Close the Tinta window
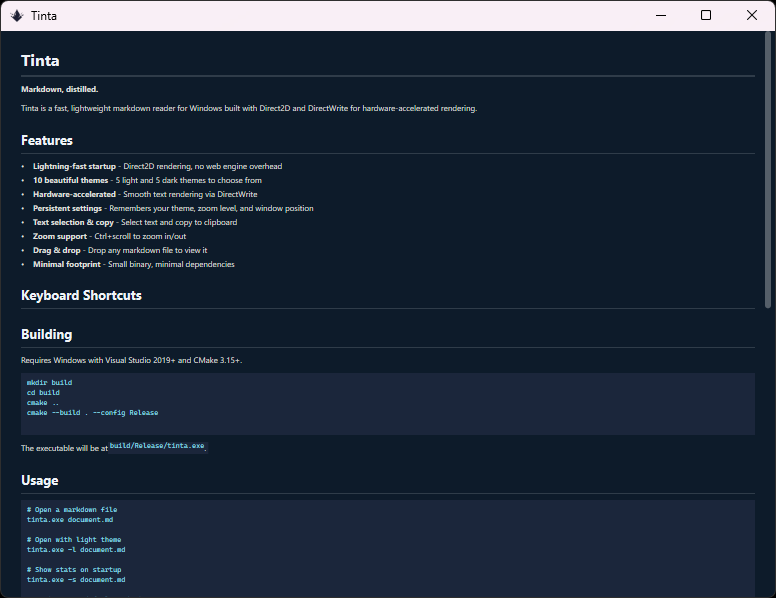Screen dimensions: 776x598 tap(752, 15)
